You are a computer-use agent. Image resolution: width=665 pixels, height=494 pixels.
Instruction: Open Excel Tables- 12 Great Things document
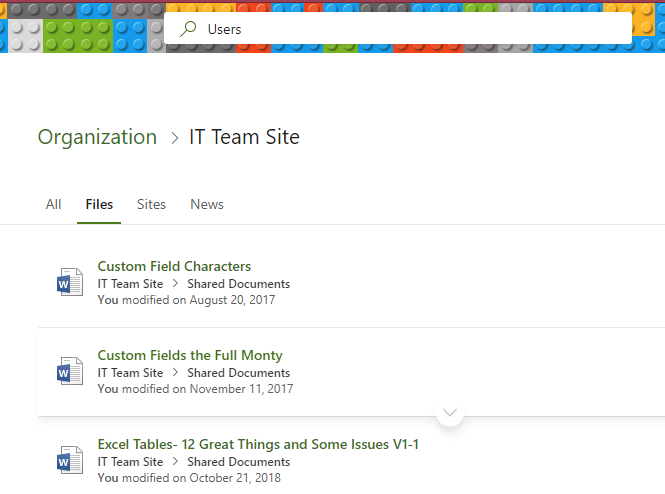click(258, 444)
